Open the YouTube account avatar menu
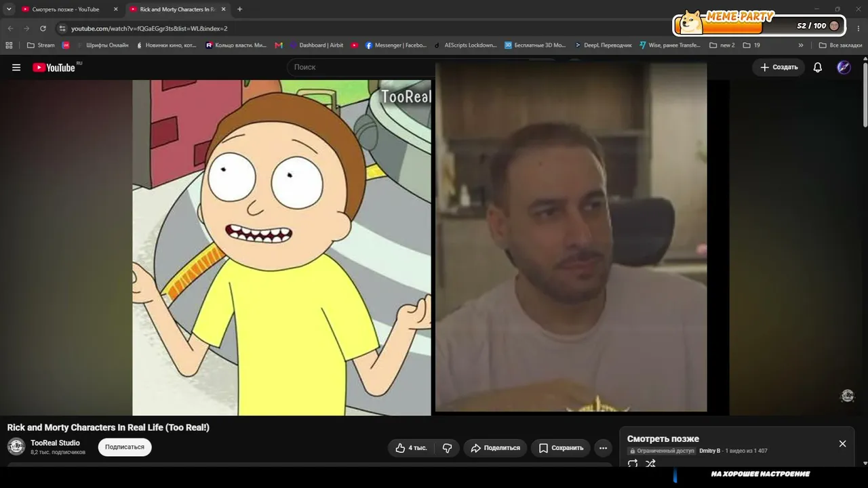The width and height of the screenshot is (868, 488). click(x=844, y=67)
